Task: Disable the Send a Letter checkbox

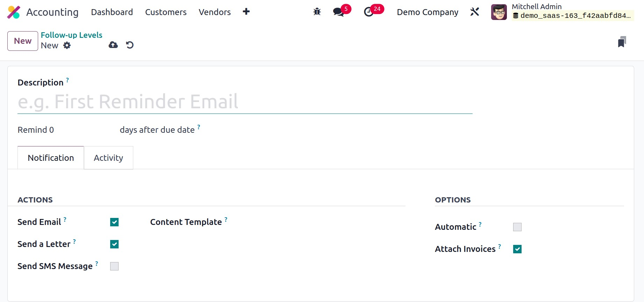Action: [x=114, y=244]
